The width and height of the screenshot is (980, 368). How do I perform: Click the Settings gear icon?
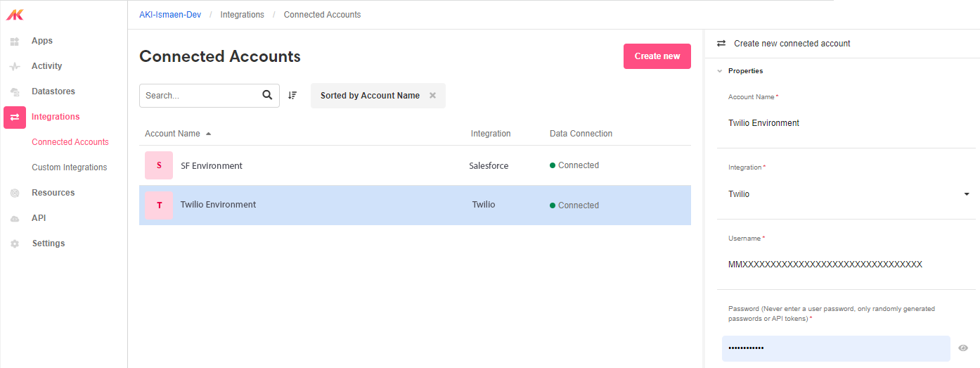point(15,243)
